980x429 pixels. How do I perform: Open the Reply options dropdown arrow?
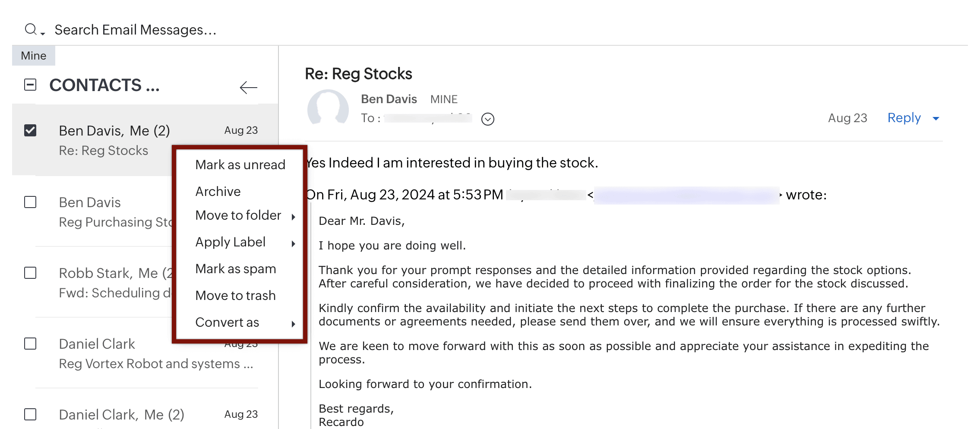tap(936, 119)
